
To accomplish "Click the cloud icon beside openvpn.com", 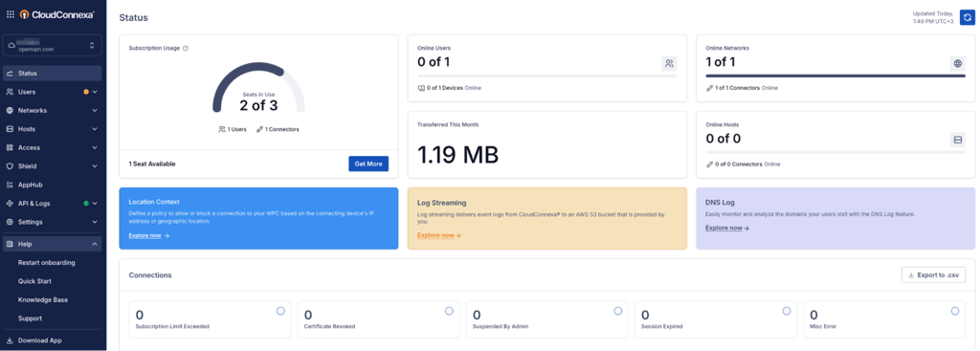I will (x=11, y=46).
